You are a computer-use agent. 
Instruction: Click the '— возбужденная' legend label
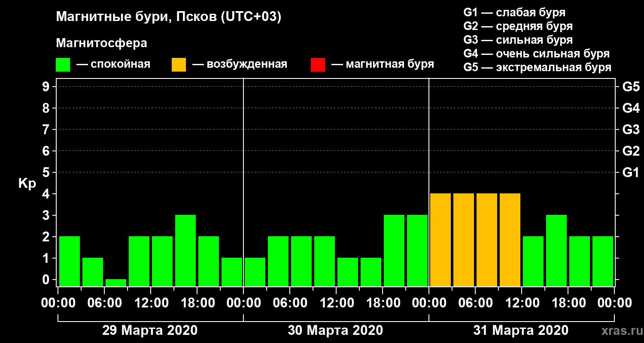point(240,64)
